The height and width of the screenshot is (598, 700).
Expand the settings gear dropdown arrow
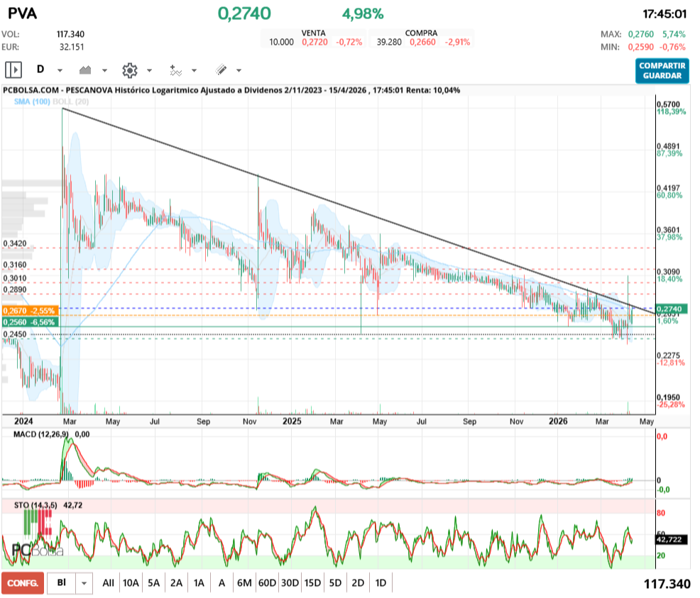tap(149, 70)
